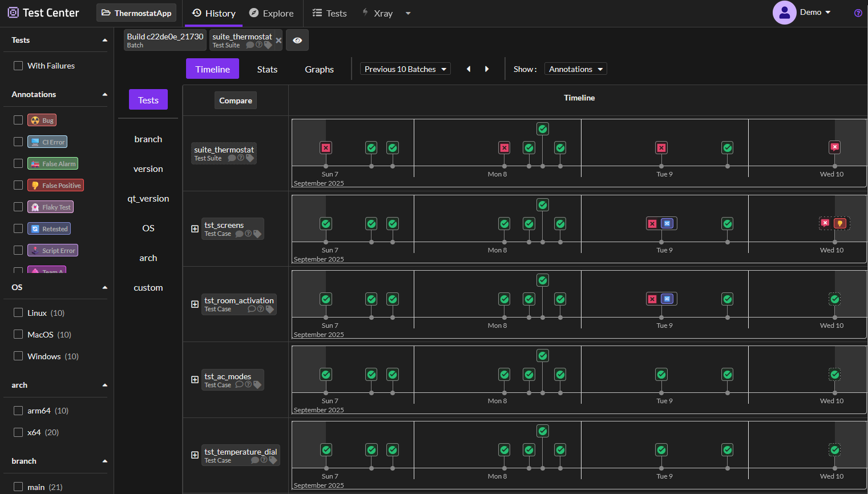
Task: Click the False Positive annotation icon on tst_screens
Action: click(840, 223)
